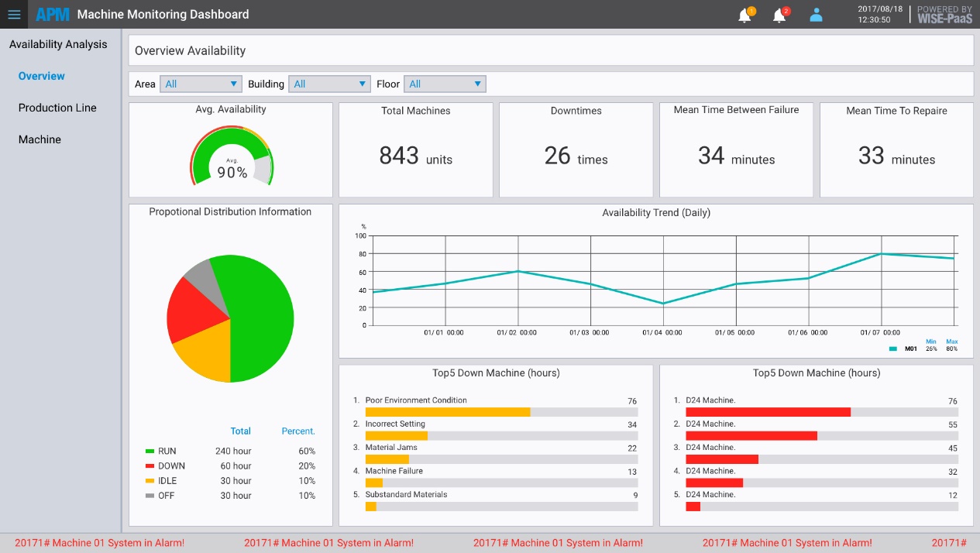Open the hamburger menu icon
This screenshot has height=553, width=980.
[14, 14]
